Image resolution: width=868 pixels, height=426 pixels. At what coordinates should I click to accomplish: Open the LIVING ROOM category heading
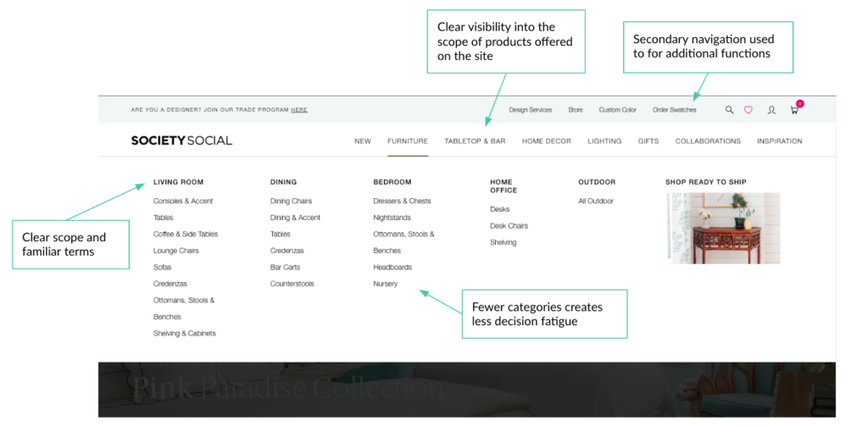(178, 181)
